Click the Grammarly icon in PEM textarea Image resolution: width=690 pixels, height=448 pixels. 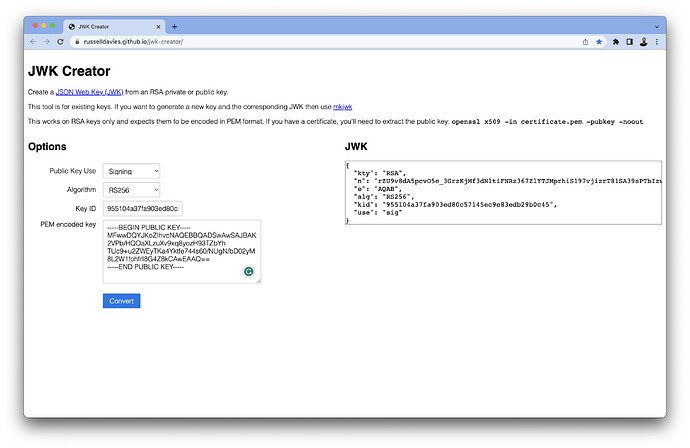(x=249, y=272)
